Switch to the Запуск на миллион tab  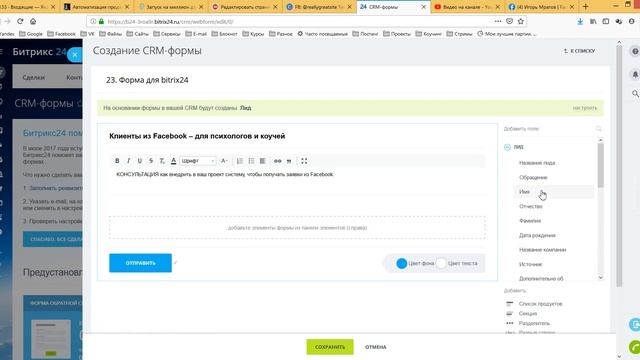[171, 7]
